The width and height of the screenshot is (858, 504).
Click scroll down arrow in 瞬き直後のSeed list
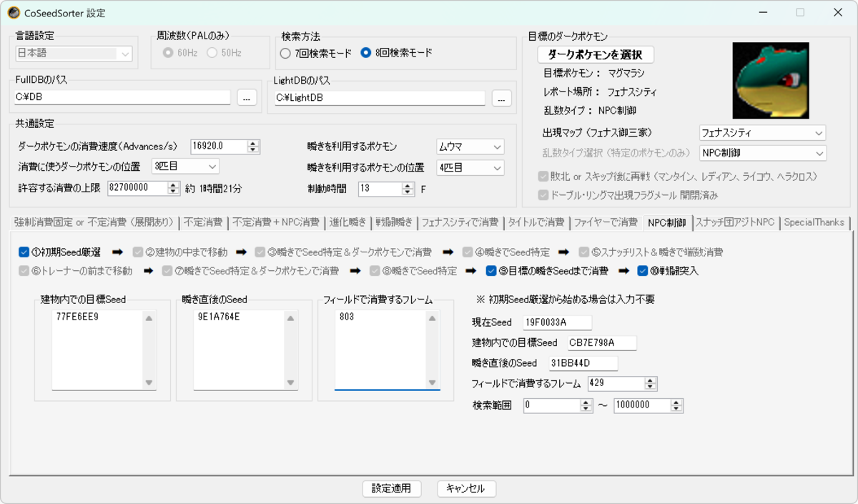tap(291, 382)
